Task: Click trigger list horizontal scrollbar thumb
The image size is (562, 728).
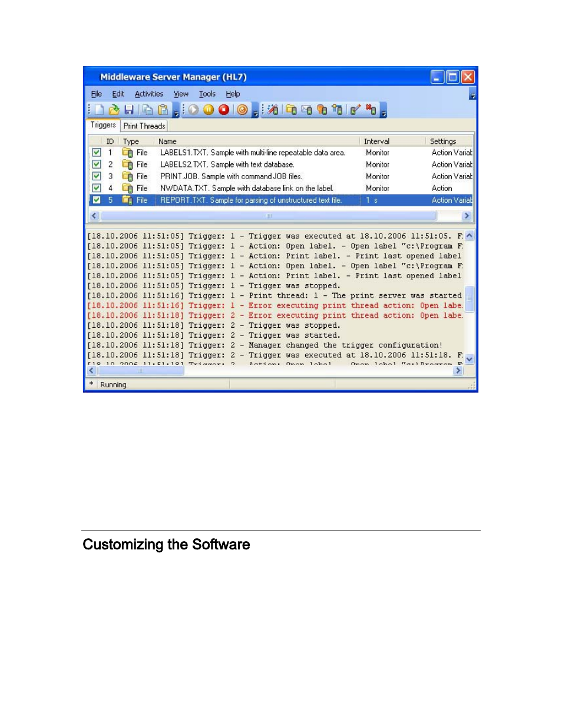Action: pyautogui.click(x=269, y=216)
